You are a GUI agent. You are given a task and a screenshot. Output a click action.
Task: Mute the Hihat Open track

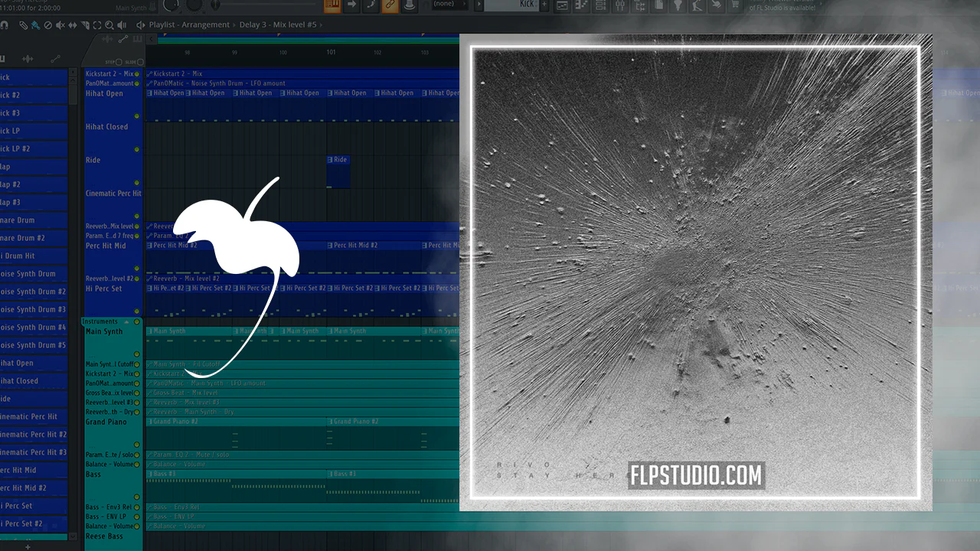pos(137,116)
